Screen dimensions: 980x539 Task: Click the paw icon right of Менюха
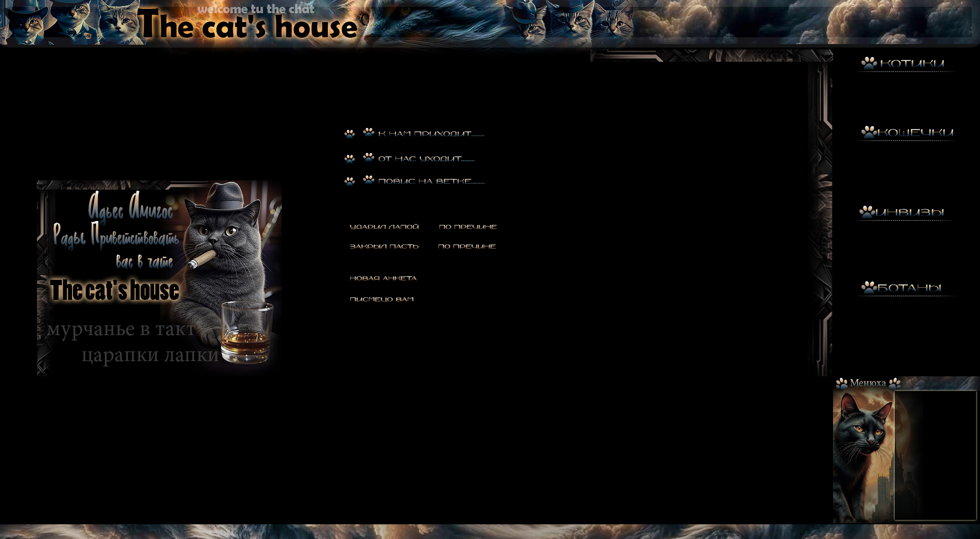[895, 383]
